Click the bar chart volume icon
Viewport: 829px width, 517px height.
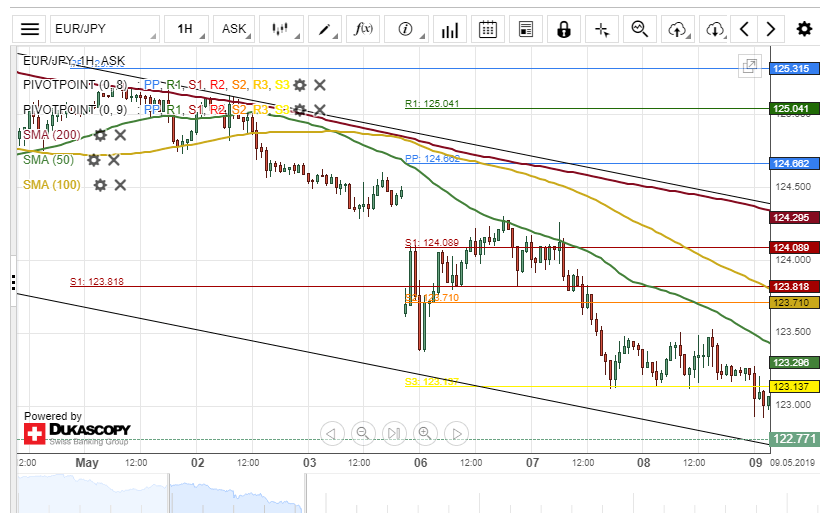[x=449, y=29]
